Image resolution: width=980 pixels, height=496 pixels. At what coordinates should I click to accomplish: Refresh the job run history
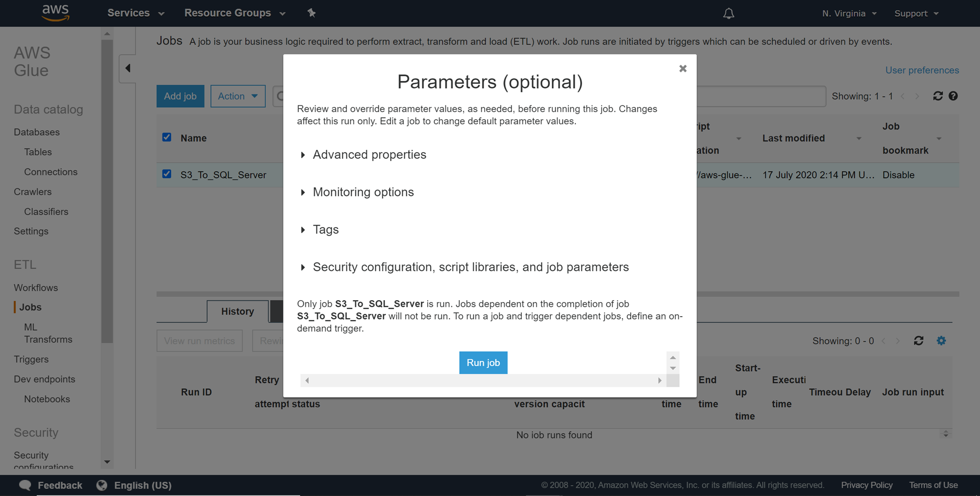tap(919, 341)
